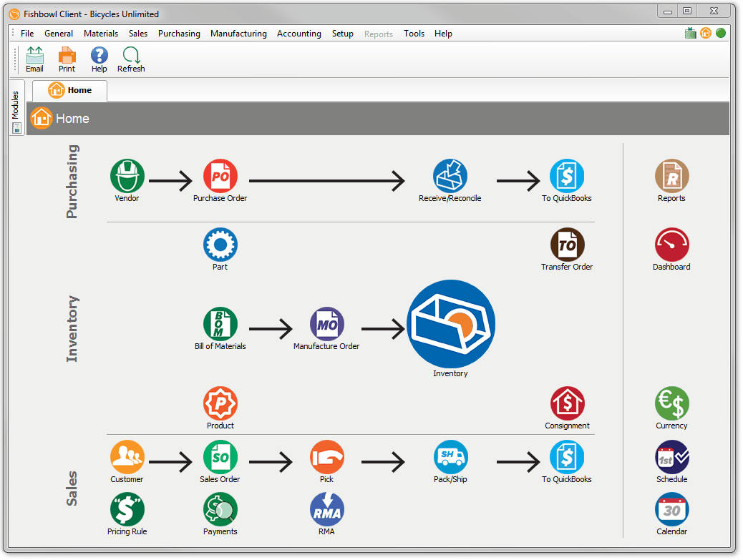This screenshot has width=743, height=560.
Task: Open the RMA module icon
Action: click(x=326, y=509)
